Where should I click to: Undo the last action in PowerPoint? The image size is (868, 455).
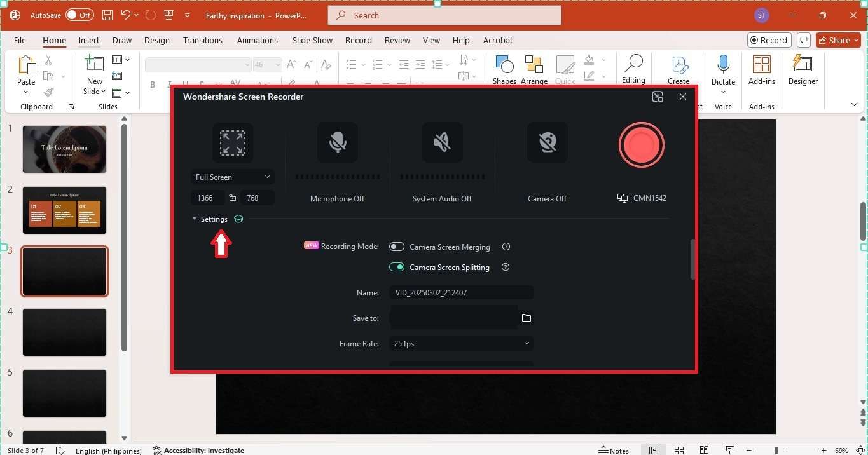[x=126, y=15]
